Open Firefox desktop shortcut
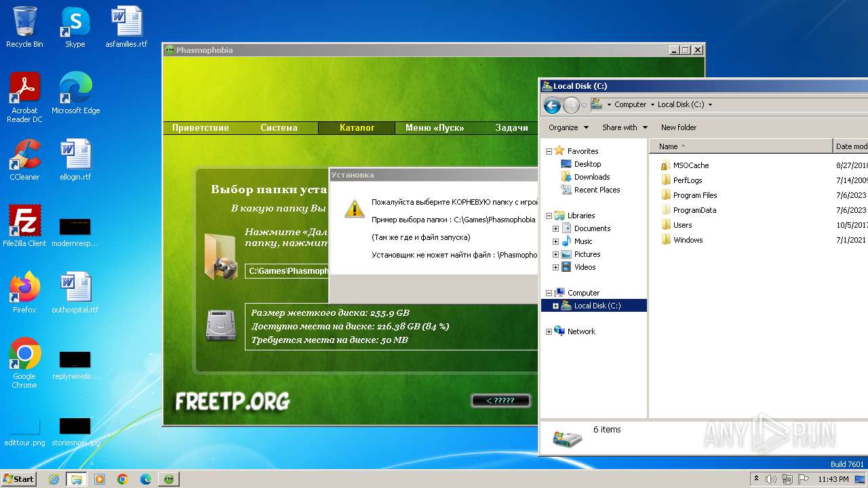Viewport: 868px width, 488px height. tap(24, 292)
